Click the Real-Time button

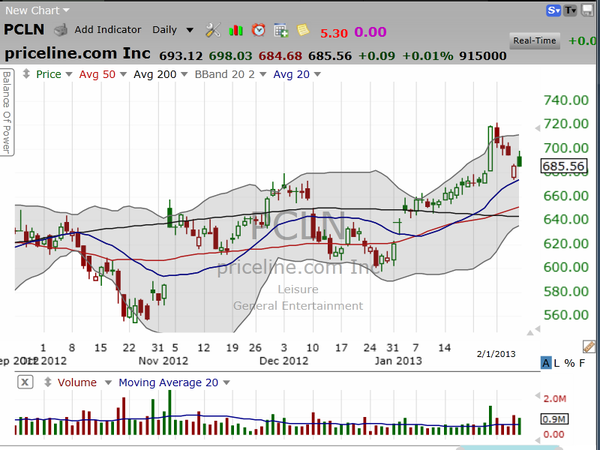(x=535, y=41)
